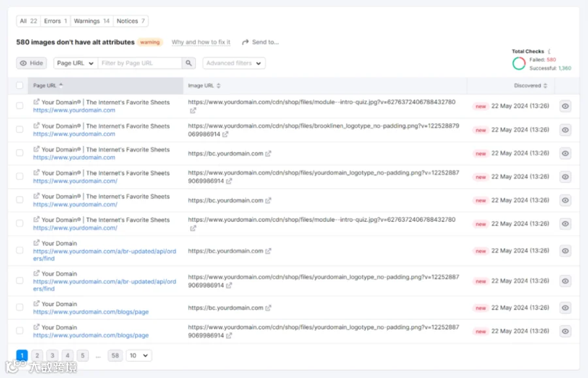Open first api/orders/find page link

[105, 255]
